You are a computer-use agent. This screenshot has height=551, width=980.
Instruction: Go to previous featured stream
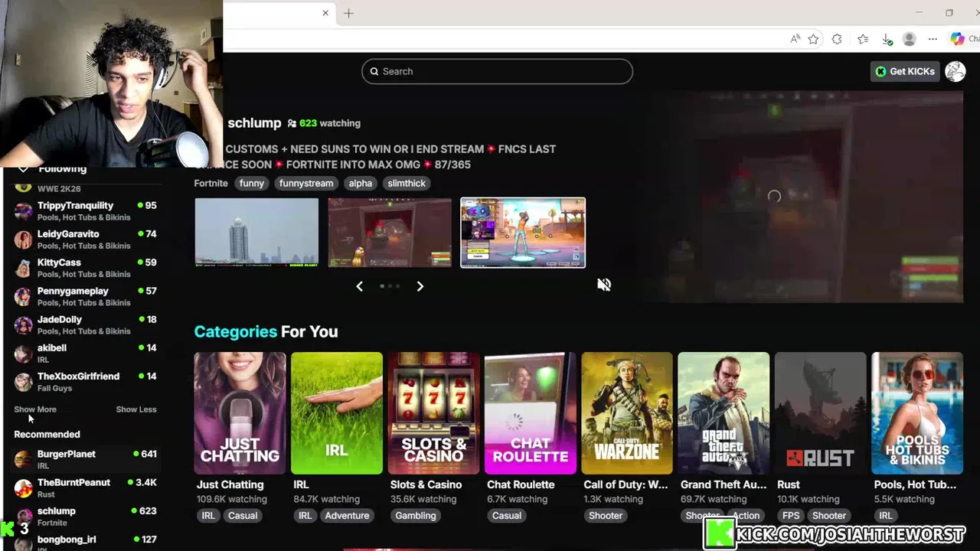359,286
